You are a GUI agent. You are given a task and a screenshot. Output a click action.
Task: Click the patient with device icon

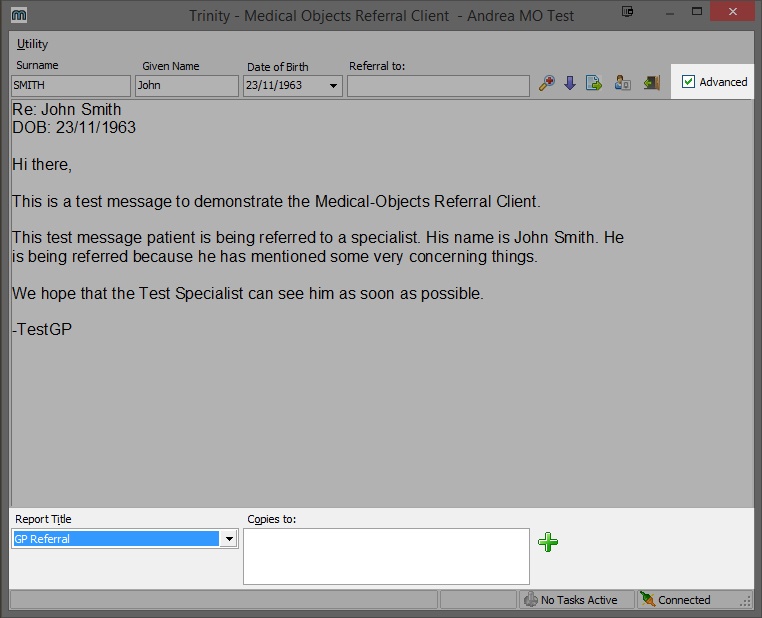[623, 83]
